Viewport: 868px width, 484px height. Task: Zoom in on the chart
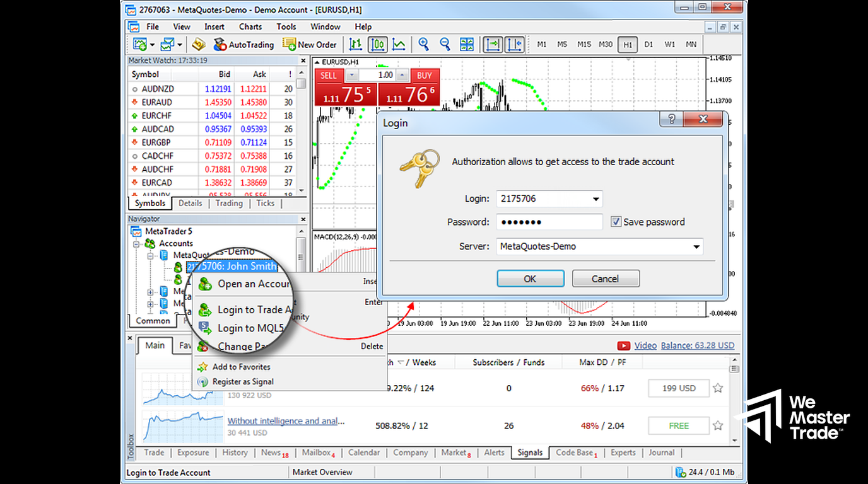[x=424, y=45]
